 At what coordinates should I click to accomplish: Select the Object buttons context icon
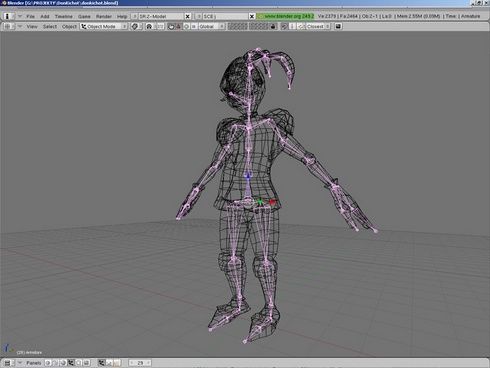point(71,363)
